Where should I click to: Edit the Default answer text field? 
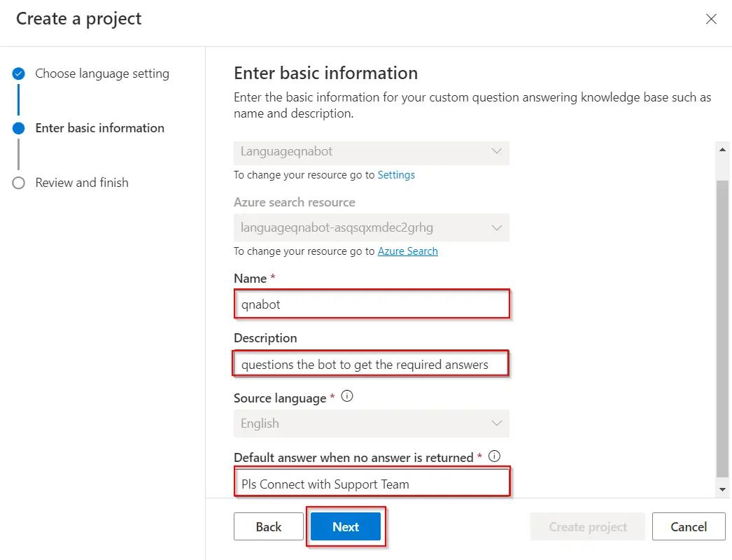(371, 484)
